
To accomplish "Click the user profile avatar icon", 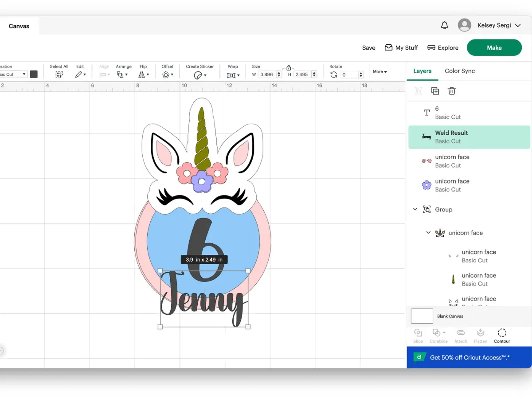I will (464, 25).
